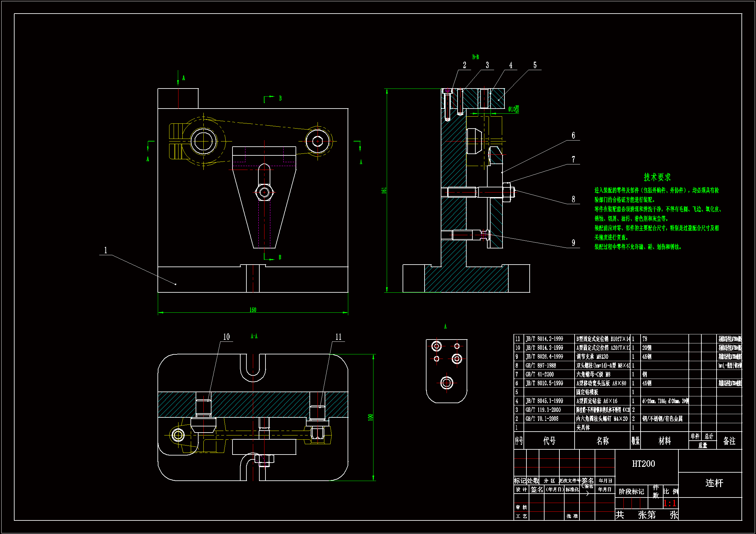
Task: Click the 100 dimension in A-A view
Action: click(370, 417)
